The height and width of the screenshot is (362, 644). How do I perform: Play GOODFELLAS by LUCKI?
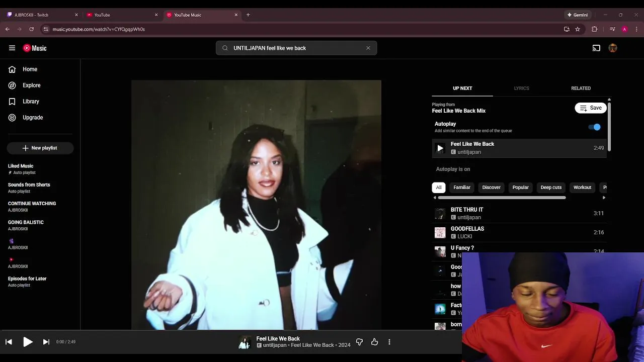[519, 232]
